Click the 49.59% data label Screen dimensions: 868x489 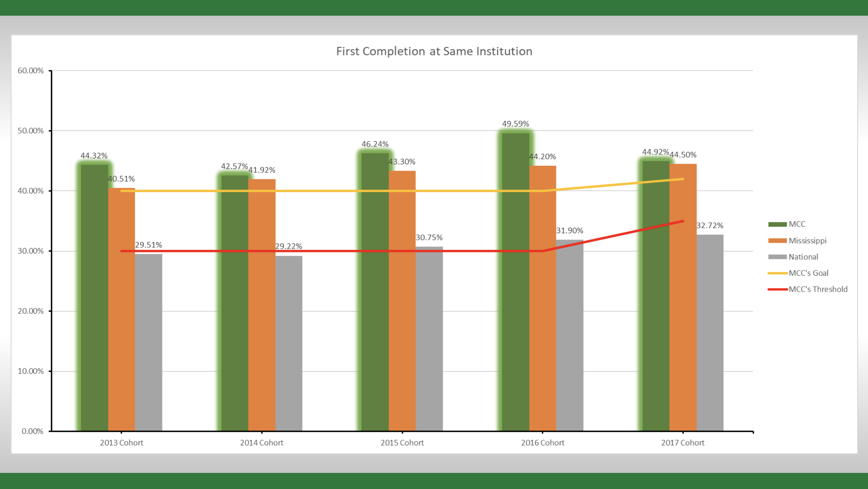[x=515, y=124]
